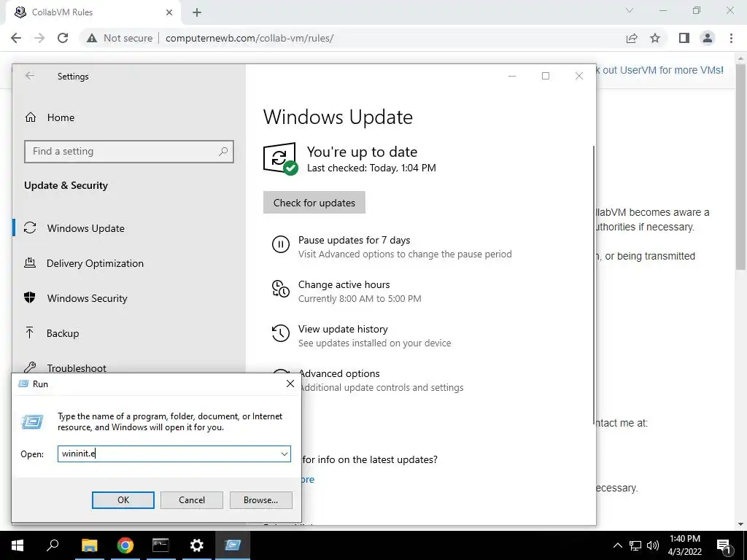Toggle Chrome side panel icon
The width and height of the screenshot is (747, 560).
(x=684, y=38)
